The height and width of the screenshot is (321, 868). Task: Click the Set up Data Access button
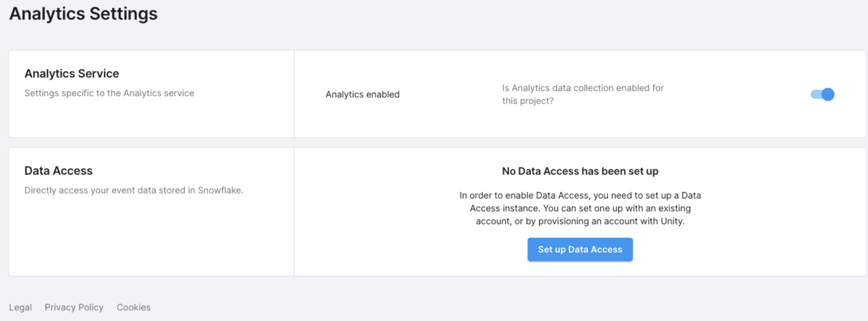580,250
